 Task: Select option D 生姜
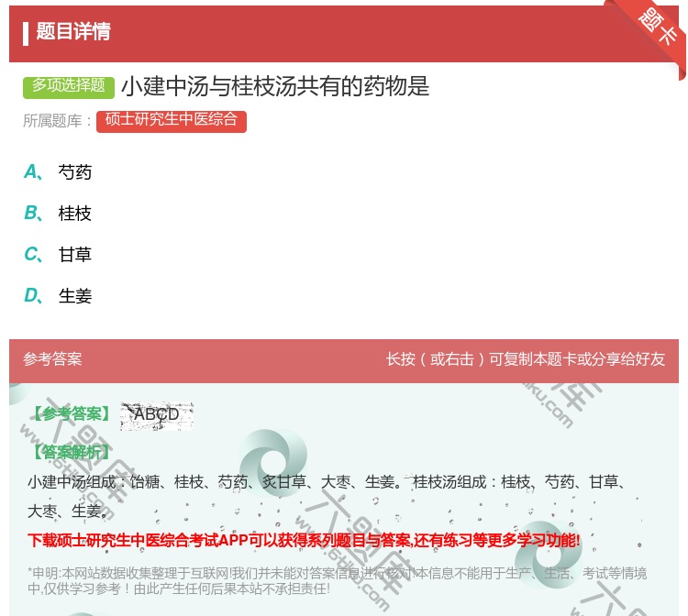click(75, 295)
